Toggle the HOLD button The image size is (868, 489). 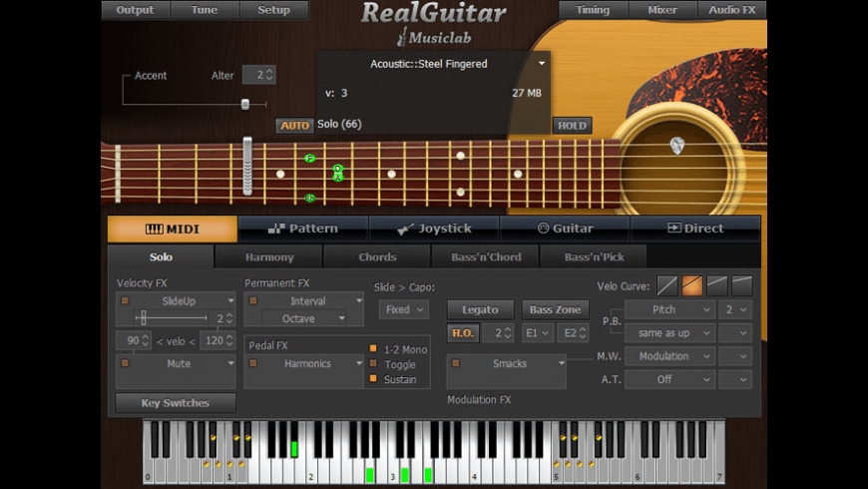tap(572, 126)
